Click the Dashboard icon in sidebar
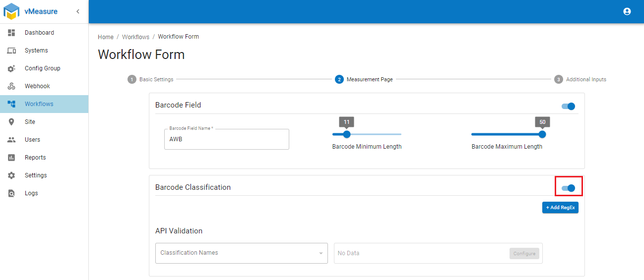This screenshot has height=280, width=644. (11, 33)
